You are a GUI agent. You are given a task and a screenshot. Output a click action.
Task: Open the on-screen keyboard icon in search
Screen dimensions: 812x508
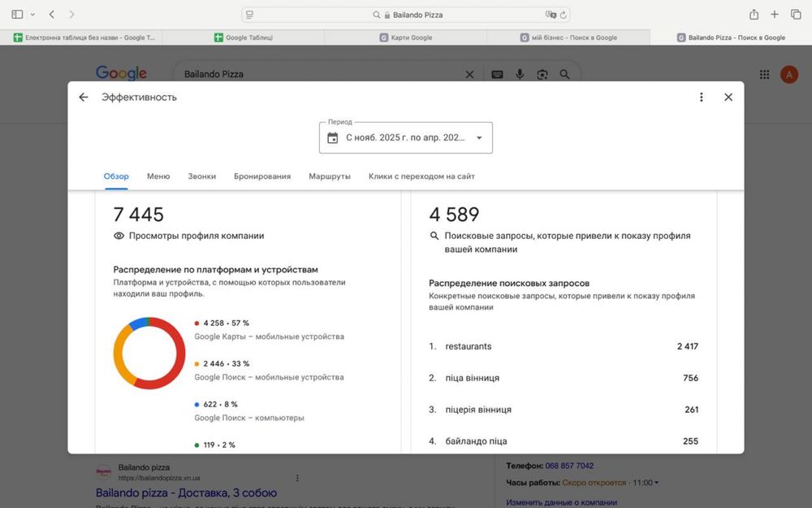point(497,75)
